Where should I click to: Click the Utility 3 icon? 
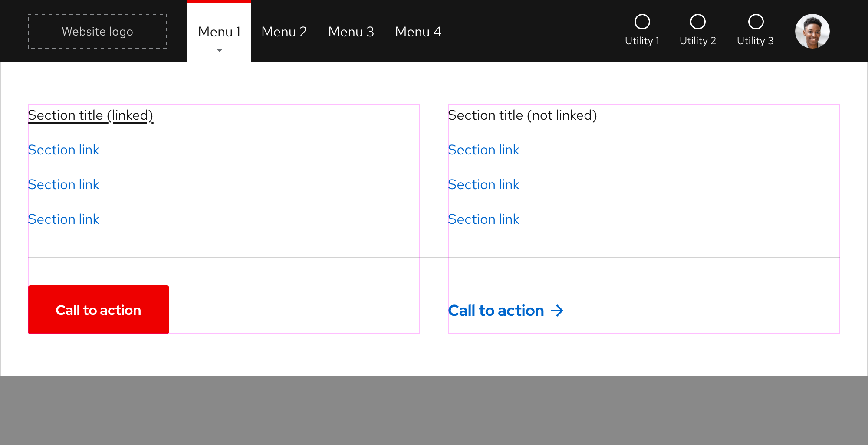pos(756,20)
